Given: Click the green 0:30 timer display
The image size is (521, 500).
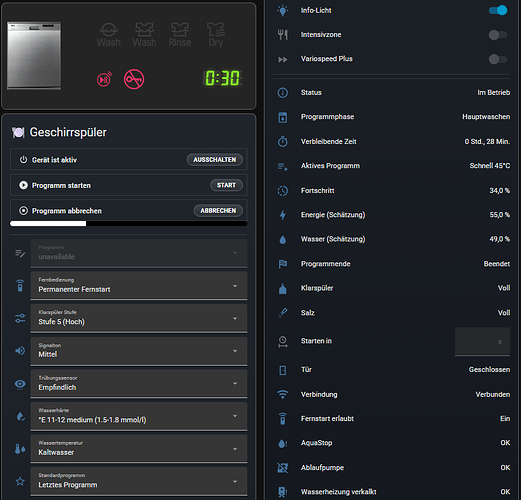Looking at the screenshot, I should tap(222, 78).
